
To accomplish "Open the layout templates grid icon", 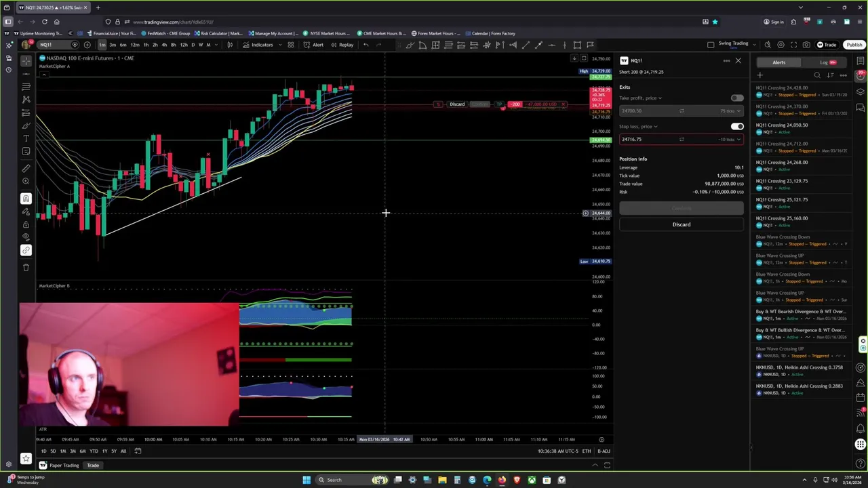I will click(290, 45).
